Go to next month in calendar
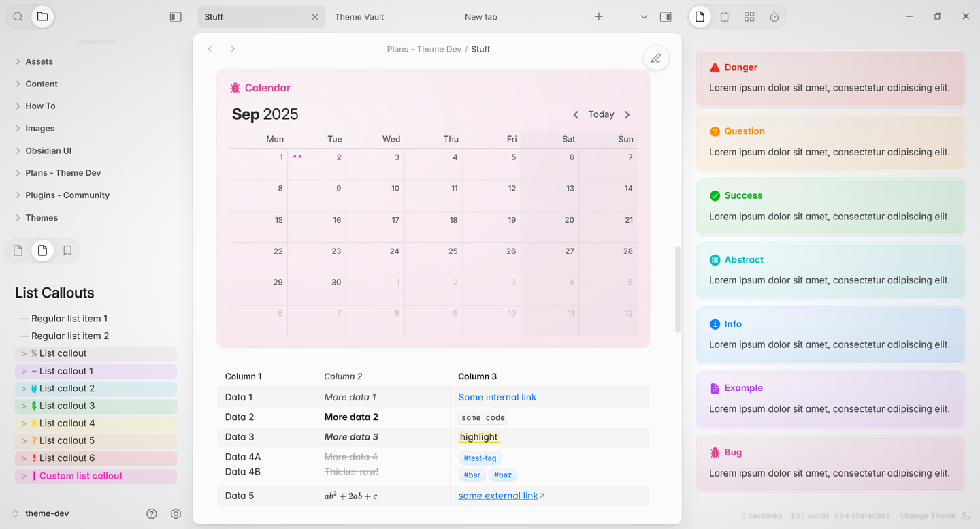The width and height of the screenshot is (980, 529). (x=627, y=115)
